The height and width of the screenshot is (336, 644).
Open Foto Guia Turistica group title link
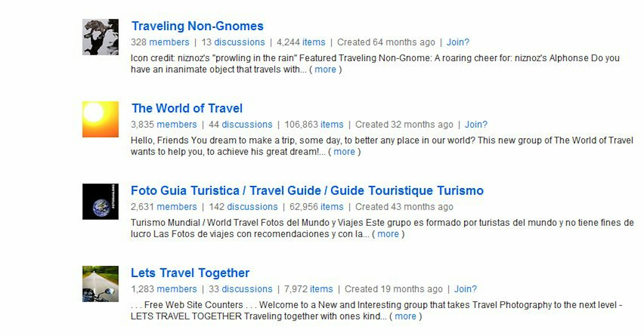click(x=307, y=191)
